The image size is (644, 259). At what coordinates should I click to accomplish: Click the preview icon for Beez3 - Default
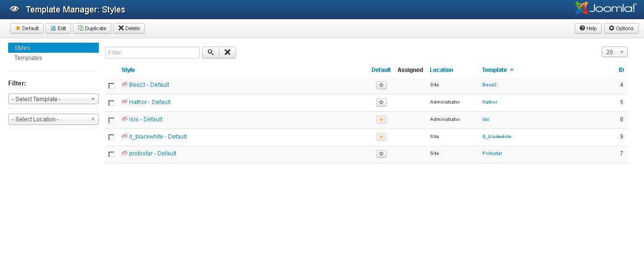[124, 85]
